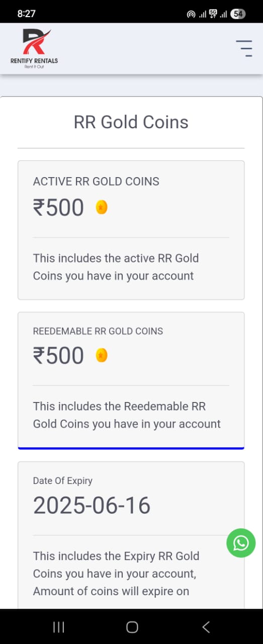Tap the hotspot icon in status bar
The height and width of the screenshot is (644, 263).
point(191,14)
